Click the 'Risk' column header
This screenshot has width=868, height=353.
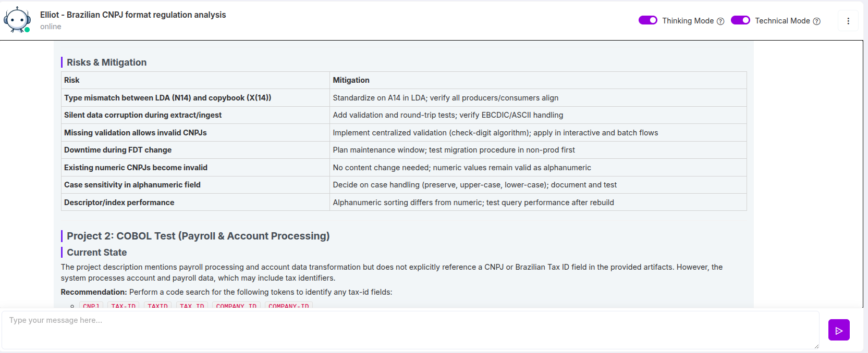[x=72, y=80]
